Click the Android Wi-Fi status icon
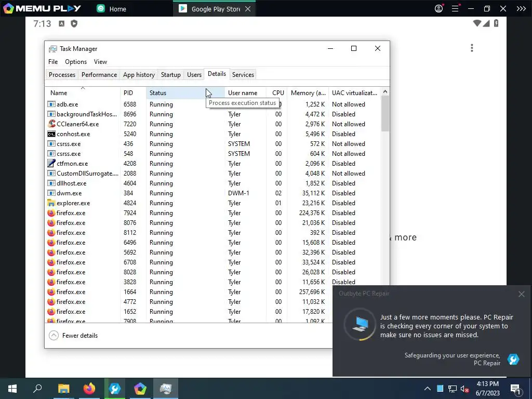 point(477,23)
